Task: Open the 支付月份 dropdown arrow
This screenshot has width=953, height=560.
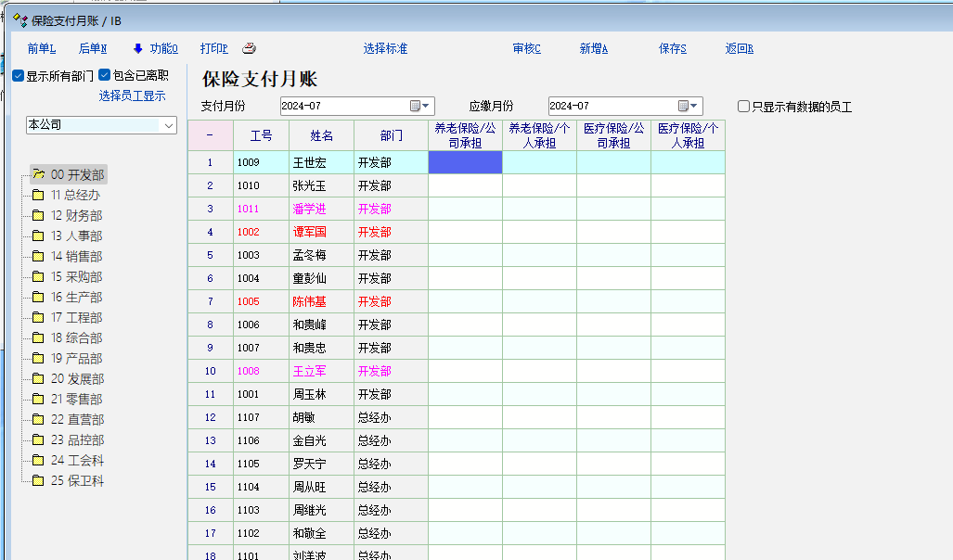Action: (428, 106)
